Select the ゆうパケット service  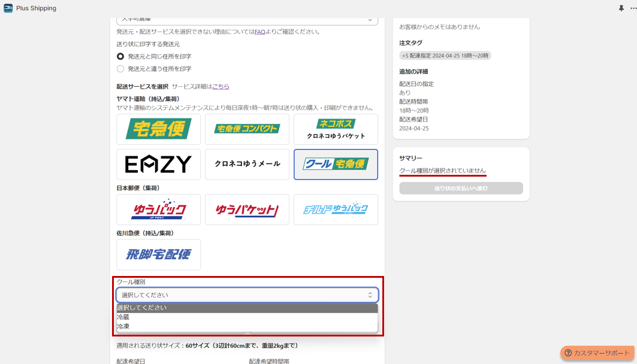(x=247, y=210)
